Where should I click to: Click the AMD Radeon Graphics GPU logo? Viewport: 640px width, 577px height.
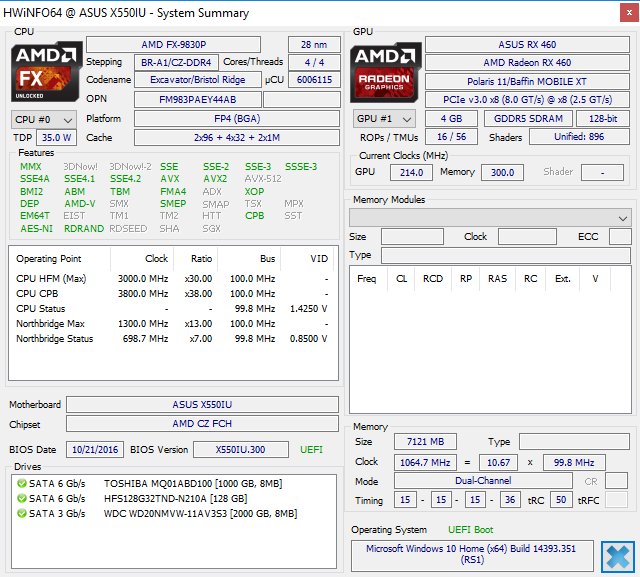tap(385, 73)
